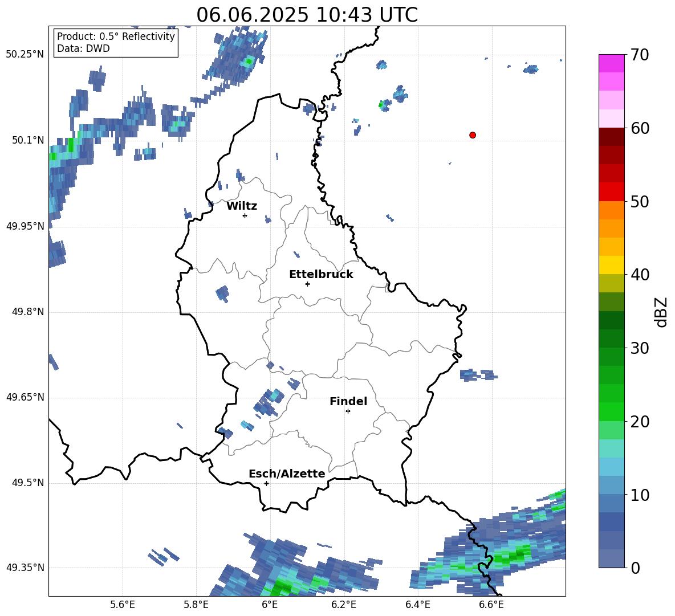Image resolution: width=675 pixels, height=616 pixels.
Task: Click the dBZ colorbar axis label
Action: pos(662,312)
